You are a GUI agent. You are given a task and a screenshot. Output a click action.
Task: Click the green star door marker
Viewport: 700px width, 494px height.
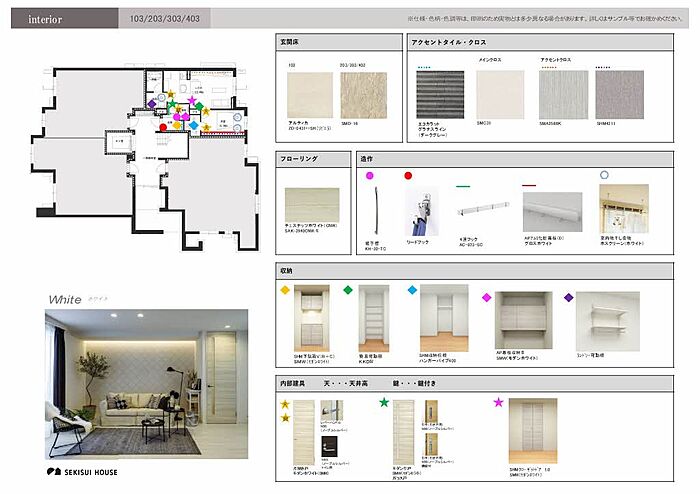coord(384,402)
